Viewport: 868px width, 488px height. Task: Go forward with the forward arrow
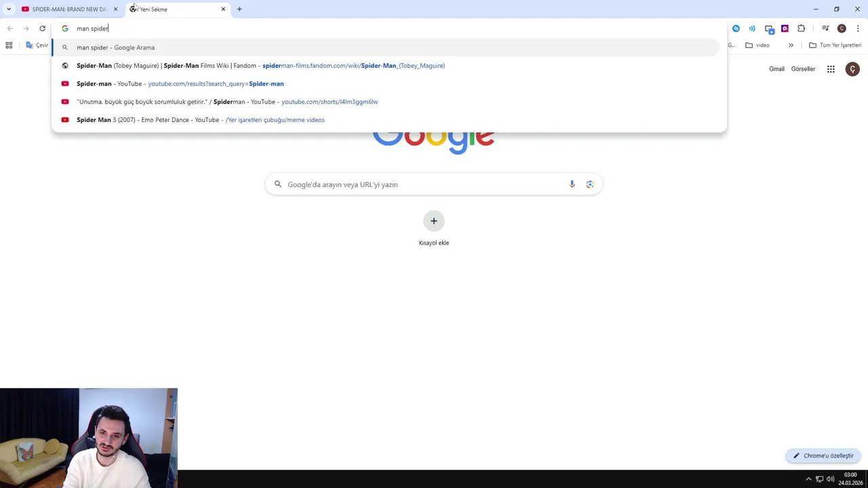[26, 28]
